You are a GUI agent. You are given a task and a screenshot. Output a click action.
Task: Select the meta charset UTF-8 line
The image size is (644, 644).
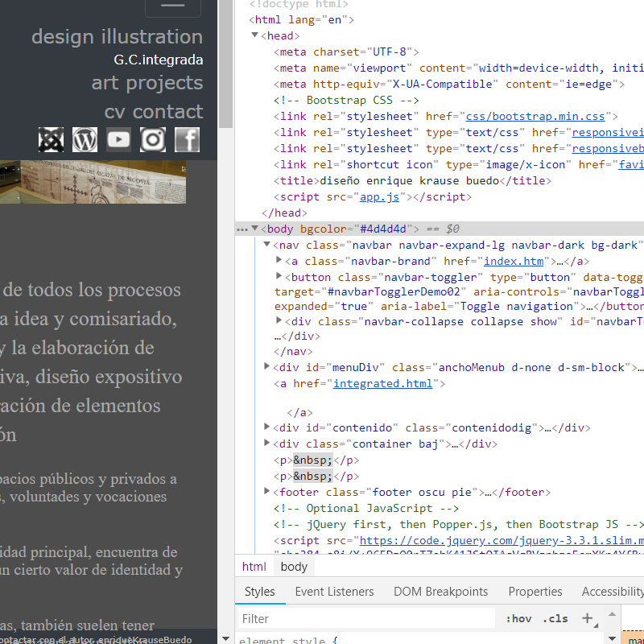tap(347, 52)
